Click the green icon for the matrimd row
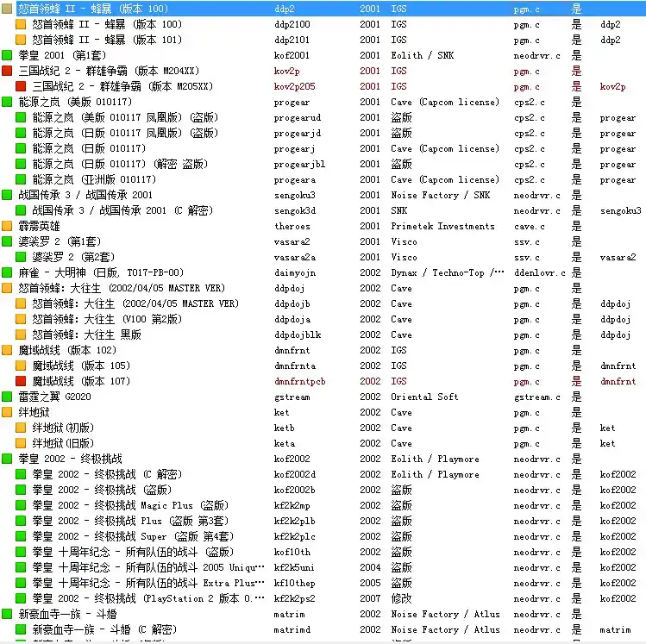This screenshot has height=644, width=646. [x=21, y=629]
